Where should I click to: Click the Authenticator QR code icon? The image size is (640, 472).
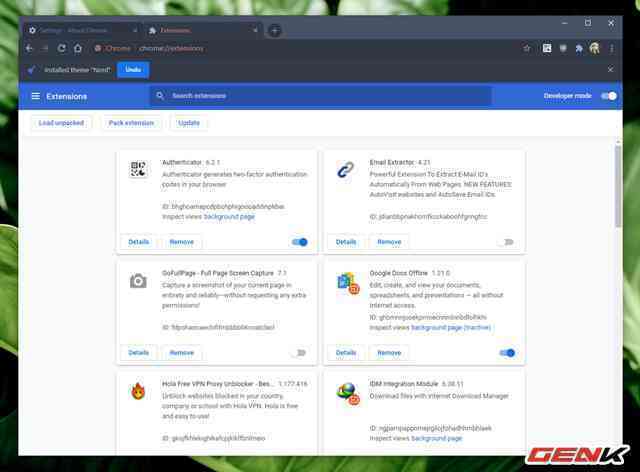[x=138, y=169]
